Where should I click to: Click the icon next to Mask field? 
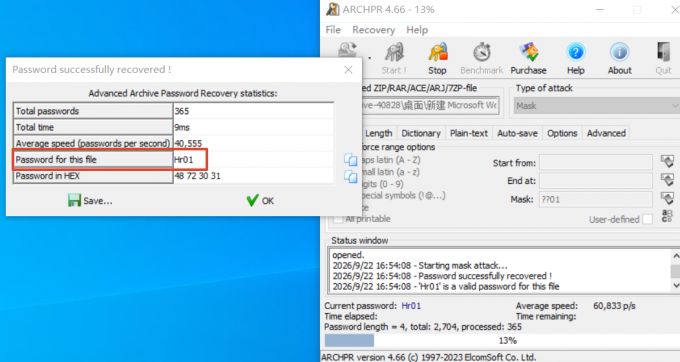(x=667, y=198)
